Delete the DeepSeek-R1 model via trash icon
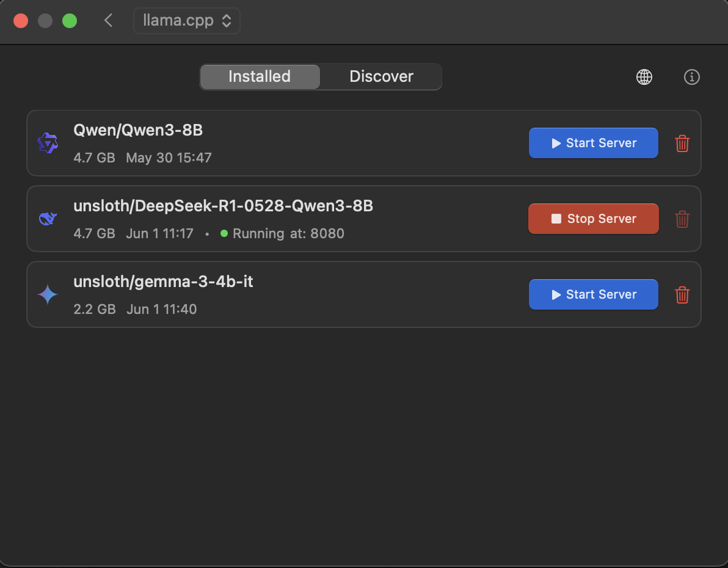The width and height of the screenshot is (728, 568). pos(682,219)
